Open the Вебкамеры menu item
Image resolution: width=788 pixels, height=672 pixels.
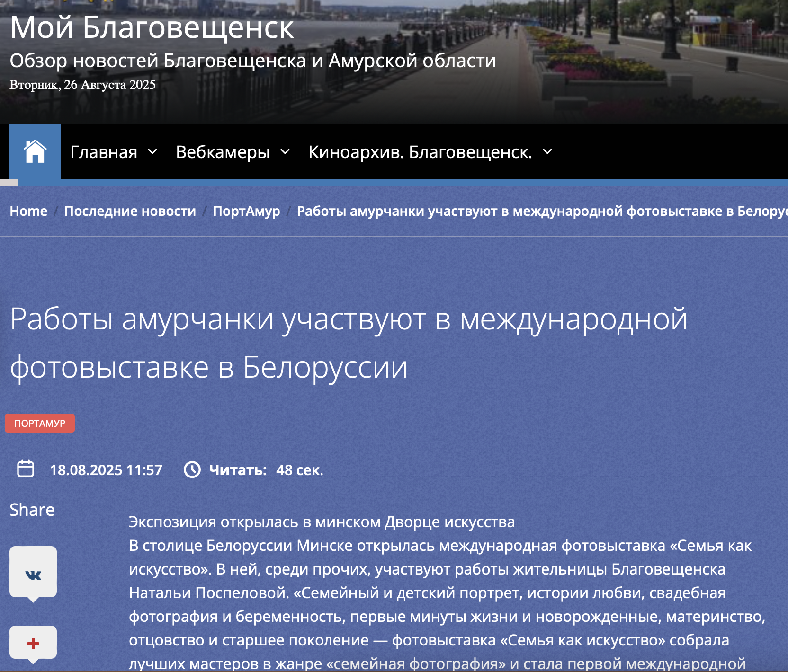click(x=223, y=152)
